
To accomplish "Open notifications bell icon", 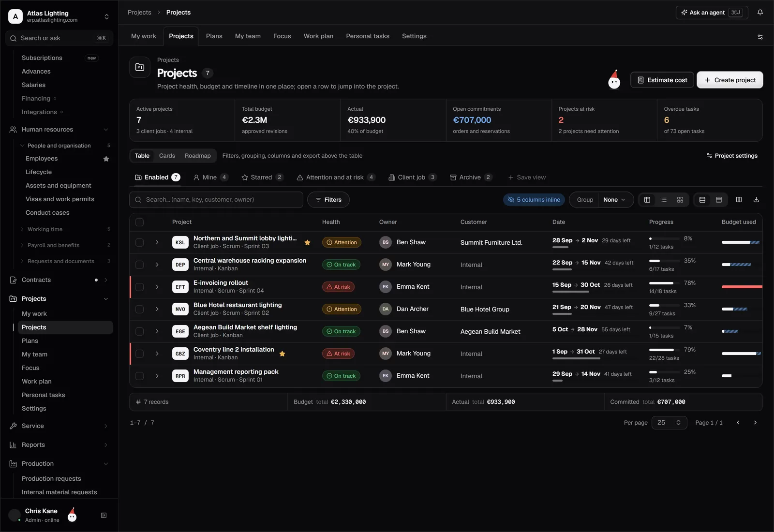I will (x=760, y=13).
